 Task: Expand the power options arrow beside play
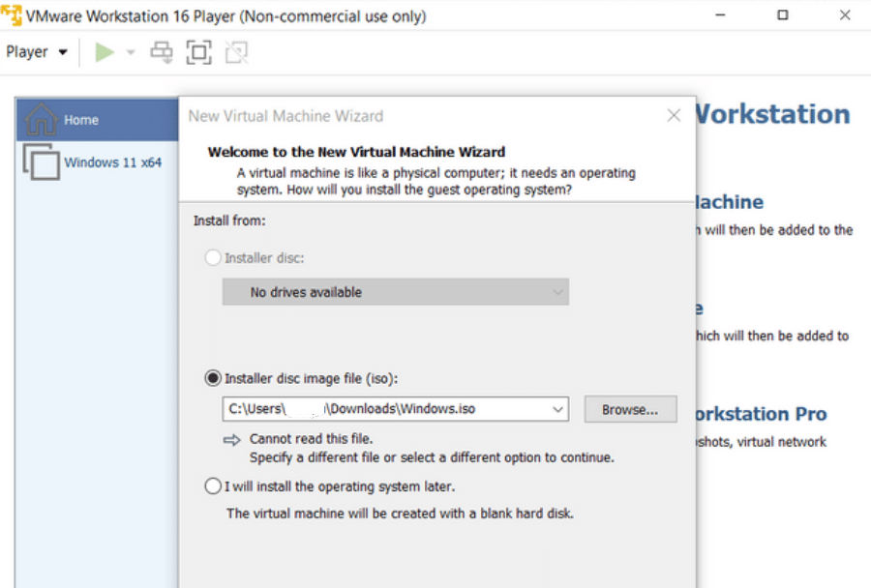pos(131,52)
